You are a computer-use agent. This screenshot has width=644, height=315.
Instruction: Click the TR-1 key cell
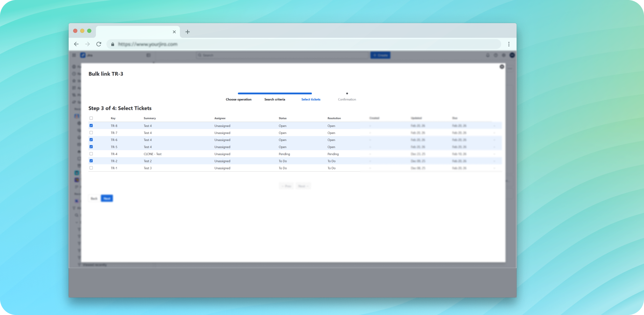point(114,168)
